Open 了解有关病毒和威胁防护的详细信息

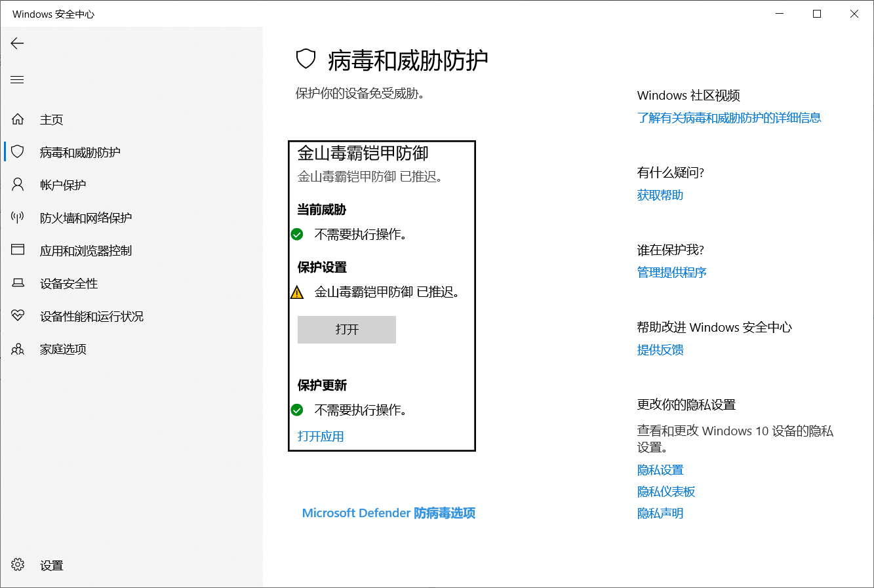tap(730, 117)
